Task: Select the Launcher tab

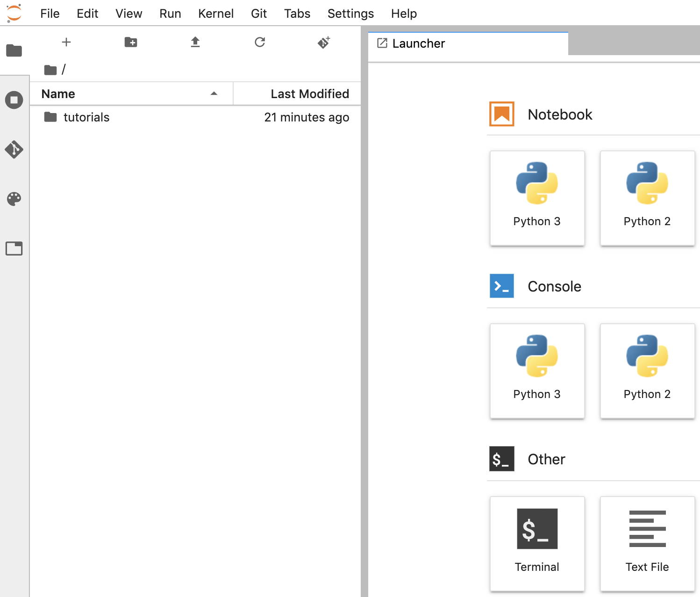Action: click(x=419, y=43)
